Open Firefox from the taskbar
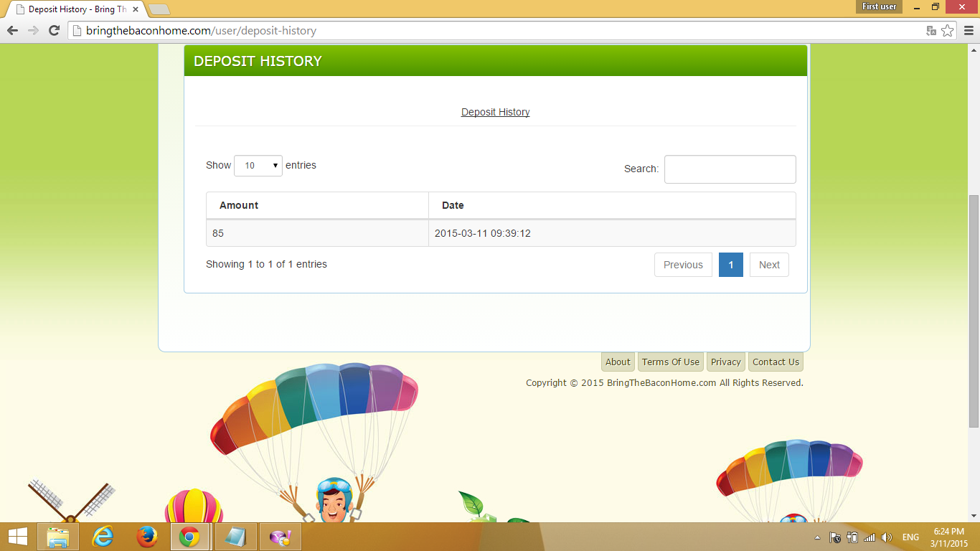980x551 pixels. [x=146, y=536]
